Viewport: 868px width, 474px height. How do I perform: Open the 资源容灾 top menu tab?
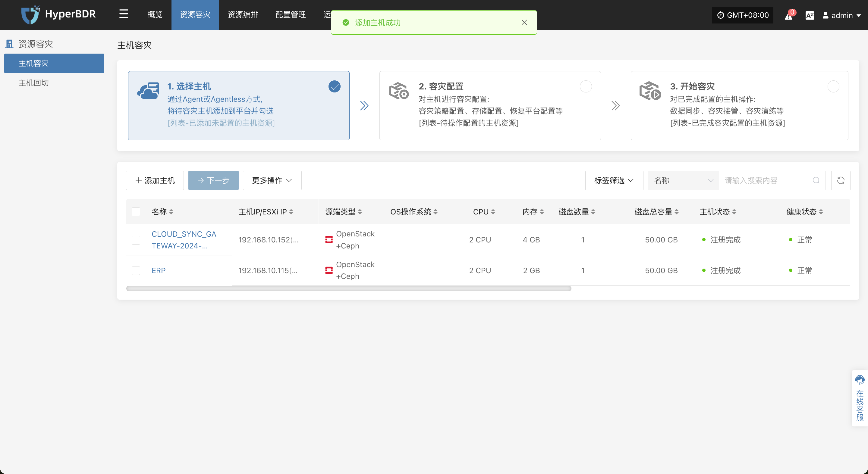[x=195, y=14]
